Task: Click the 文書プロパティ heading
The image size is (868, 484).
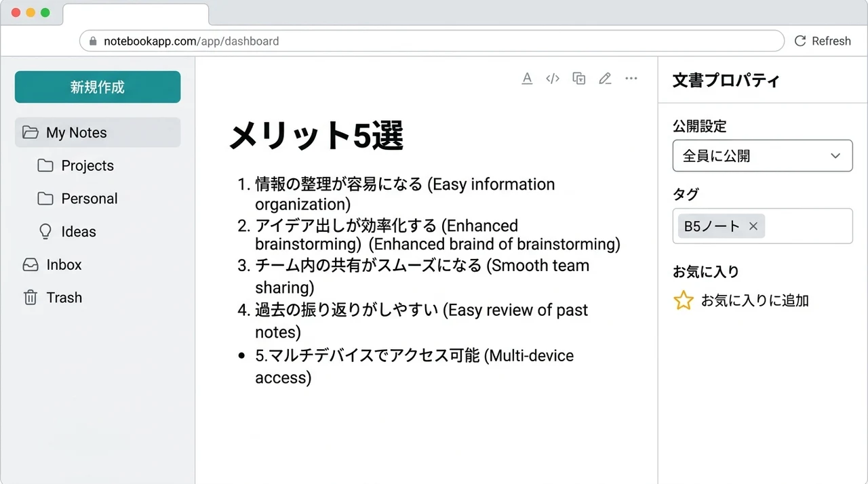Action: coord(726,81)
